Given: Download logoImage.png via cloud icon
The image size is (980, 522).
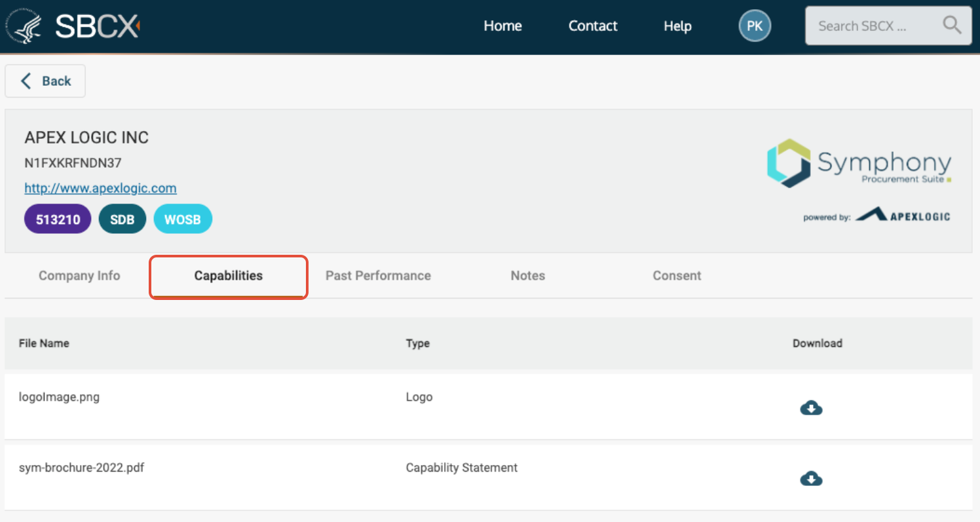Looking at the screenshot, I should point(811,409).
